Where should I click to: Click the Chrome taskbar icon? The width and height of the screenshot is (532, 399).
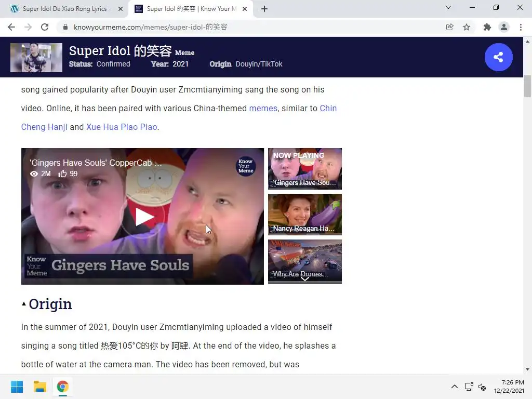tap(63, 387)
